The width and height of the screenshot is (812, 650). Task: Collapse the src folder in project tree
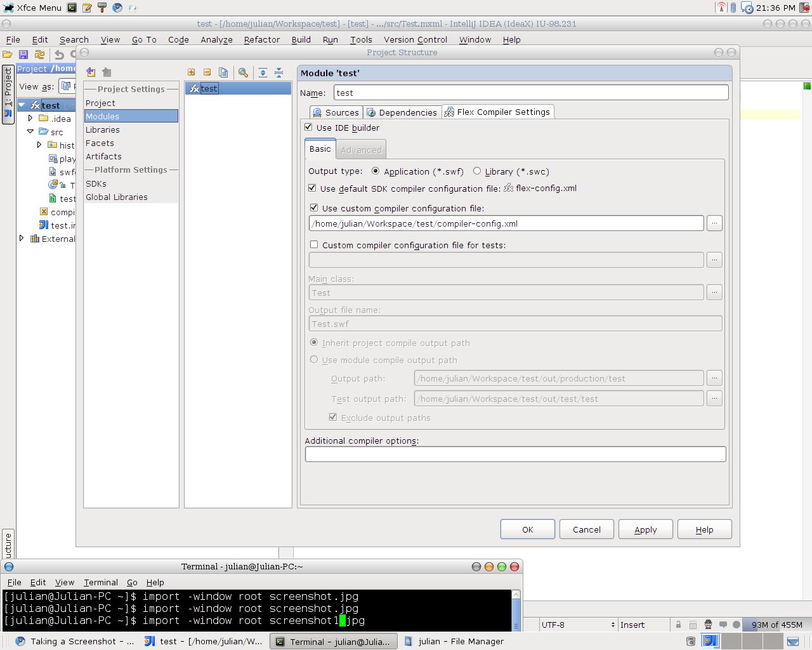point(30,131)
